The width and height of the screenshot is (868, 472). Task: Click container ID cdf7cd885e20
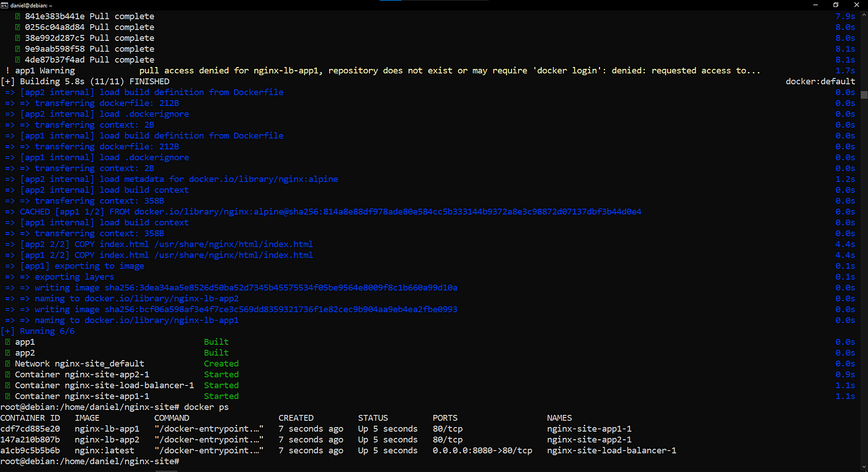[30, 429]
